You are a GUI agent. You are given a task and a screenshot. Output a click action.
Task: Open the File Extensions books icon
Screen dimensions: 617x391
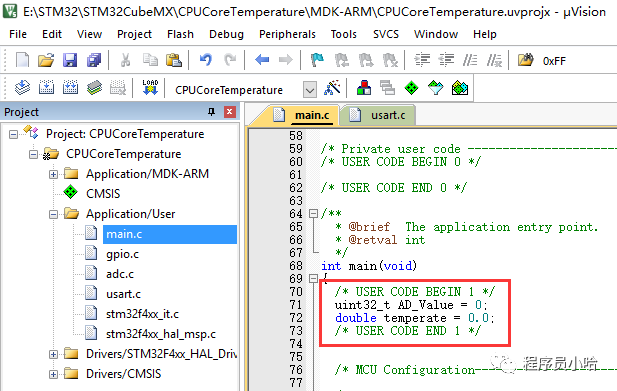pos(364,88)
